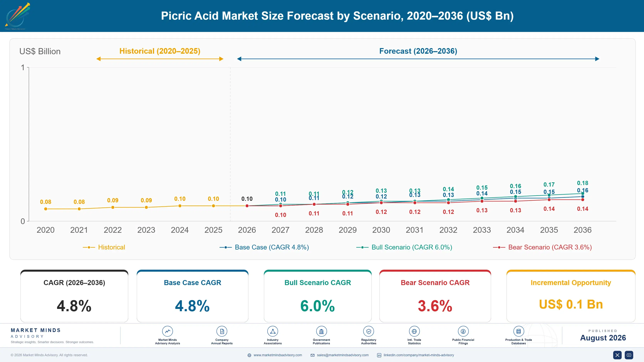The height and width of the screenshot is (362, 644).
Task: Click the August 2026 published date
Action: [x=603, y=338]
